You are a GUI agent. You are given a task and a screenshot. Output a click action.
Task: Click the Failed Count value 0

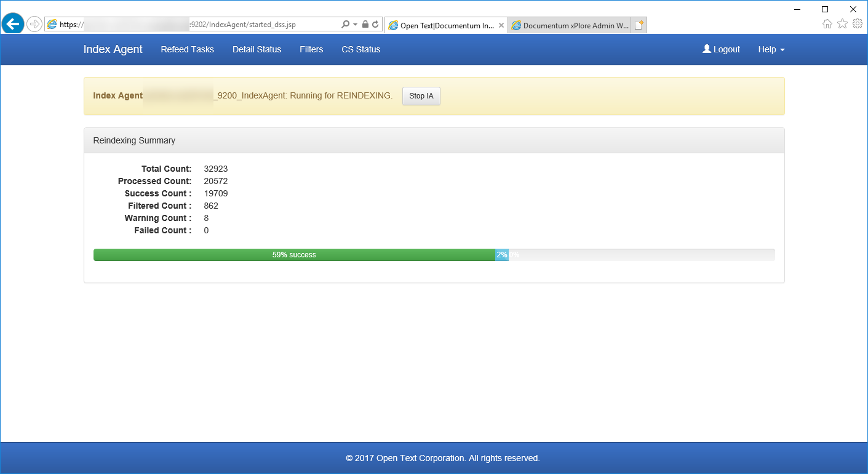(206, 230)
